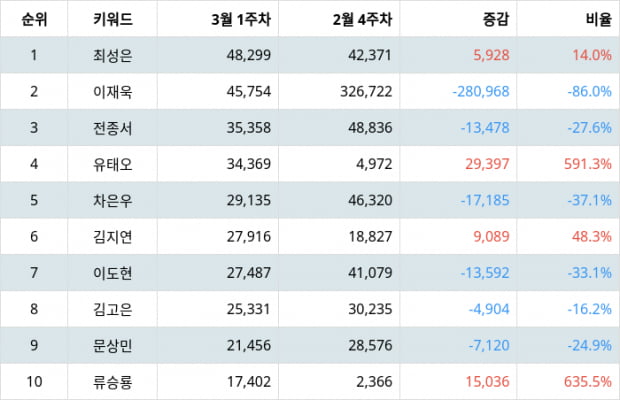Select keyword 김고은 in rank 8

pyautogui.click(x=113, y=309)
